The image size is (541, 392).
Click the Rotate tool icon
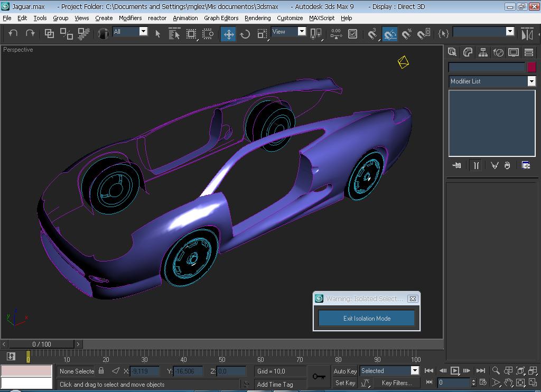[x=245, y=34]
